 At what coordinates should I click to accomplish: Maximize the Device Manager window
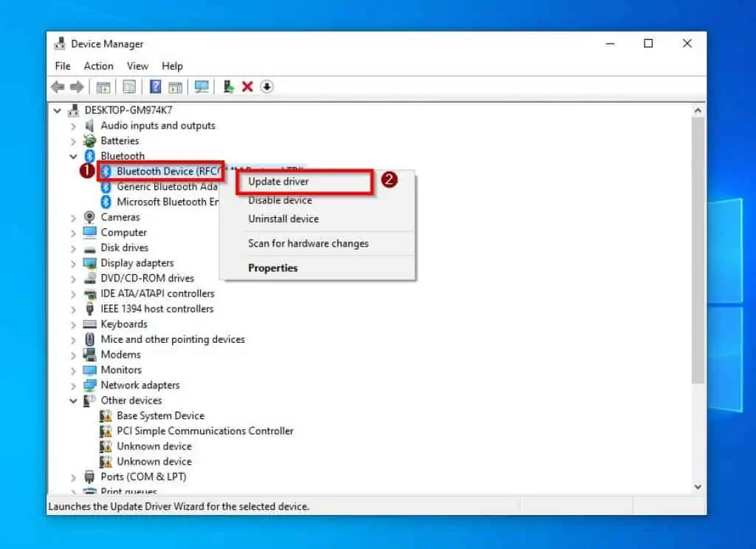[x=648, y=44]
